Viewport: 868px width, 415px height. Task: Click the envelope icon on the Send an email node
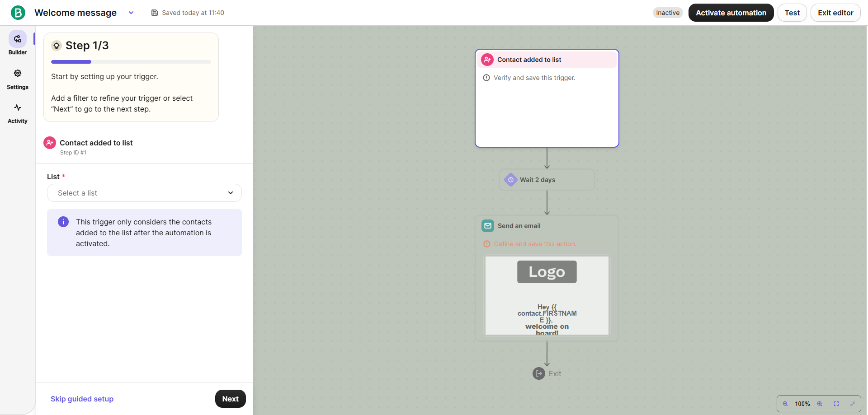click(x=488, y=226)
